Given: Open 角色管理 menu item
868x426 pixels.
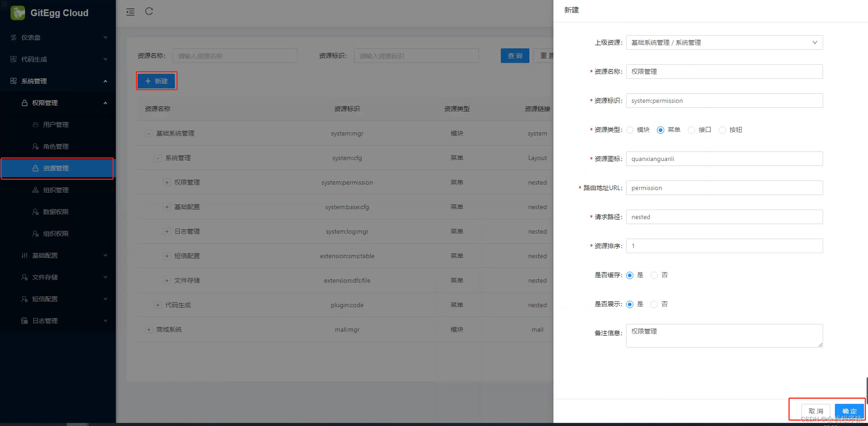Looking at the screenshot, I should [56, 147].
